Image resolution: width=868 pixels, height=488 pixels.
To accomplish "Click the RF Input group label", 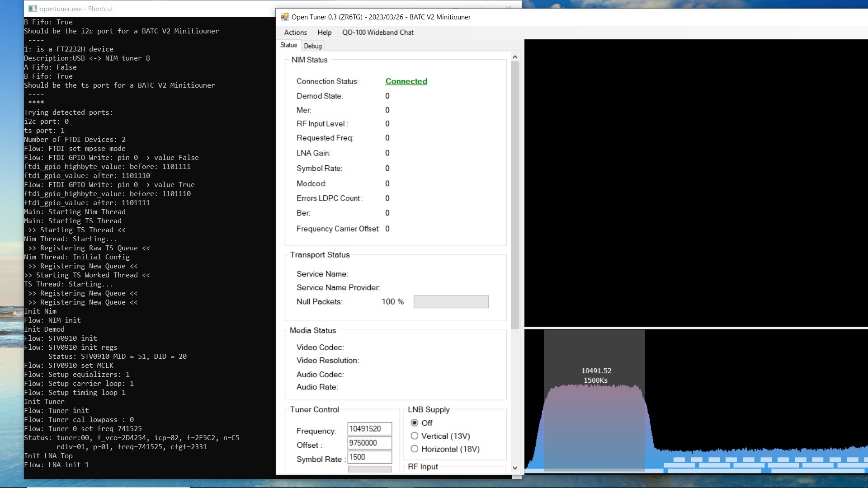I will 422,467.
